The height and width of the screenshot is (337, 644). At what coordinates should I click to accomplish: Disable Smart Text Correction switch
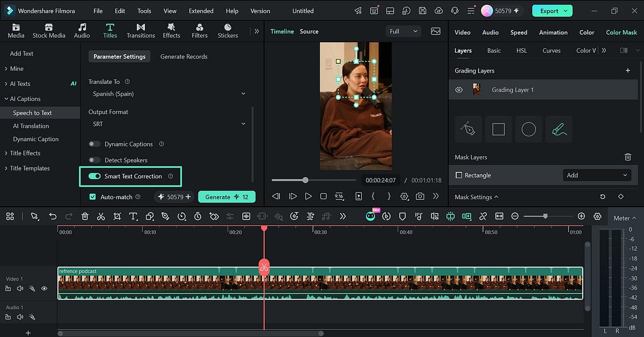(94, 176)
